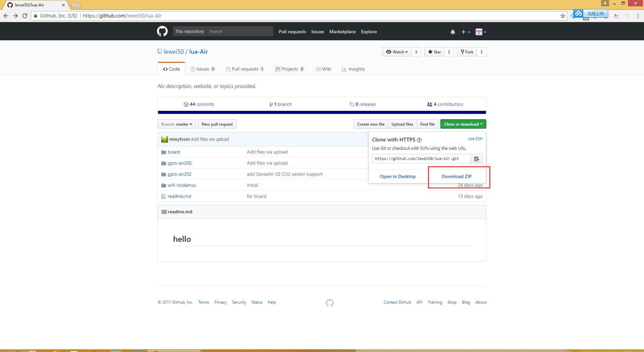Click Find file
The width and height of the screenshot is (644, 352).
[427, 124]
